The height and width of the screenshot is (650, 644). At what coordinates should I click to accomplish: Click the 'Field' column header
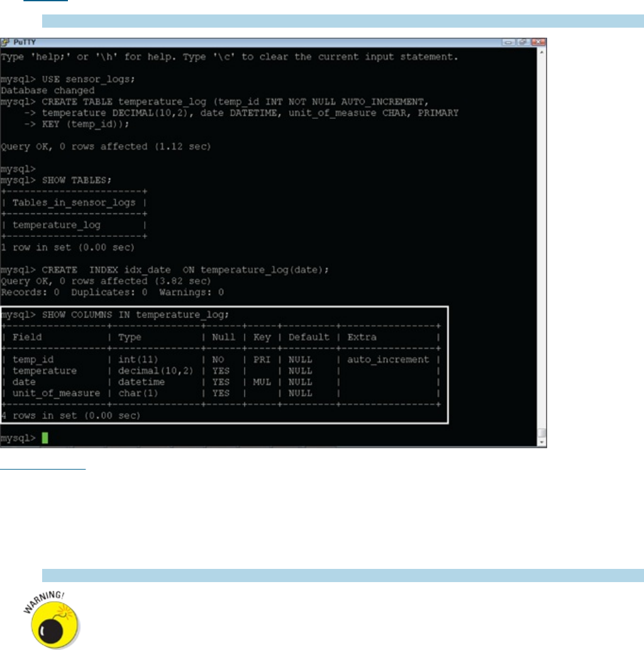(x=27, y=337)
